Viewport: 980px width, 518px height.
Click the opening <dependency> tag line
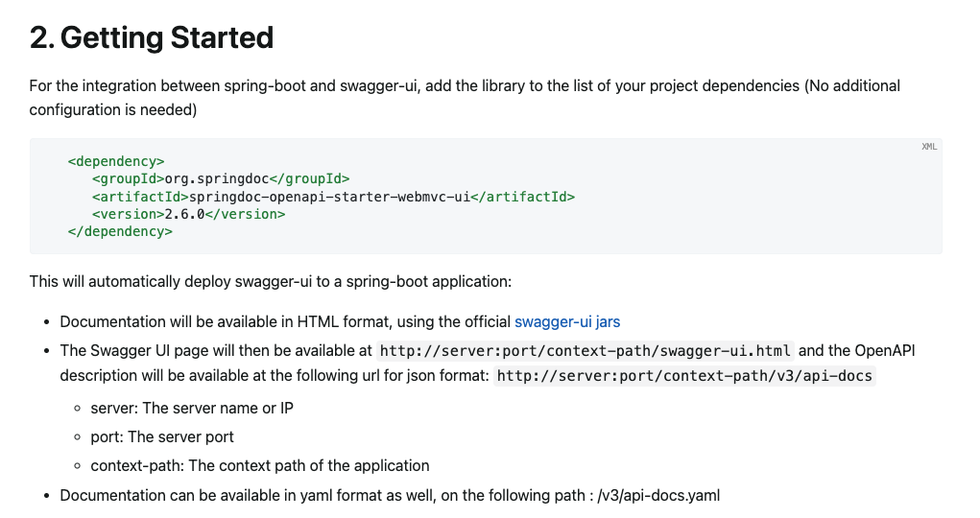pyautogui.click(x=116, y=161)
